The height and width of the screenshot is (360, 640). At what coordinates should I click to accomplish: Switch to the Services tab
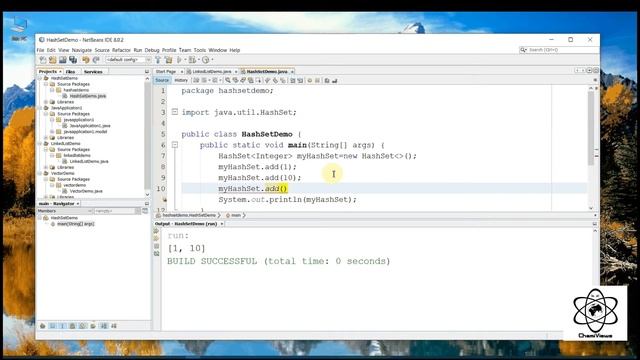93,71
